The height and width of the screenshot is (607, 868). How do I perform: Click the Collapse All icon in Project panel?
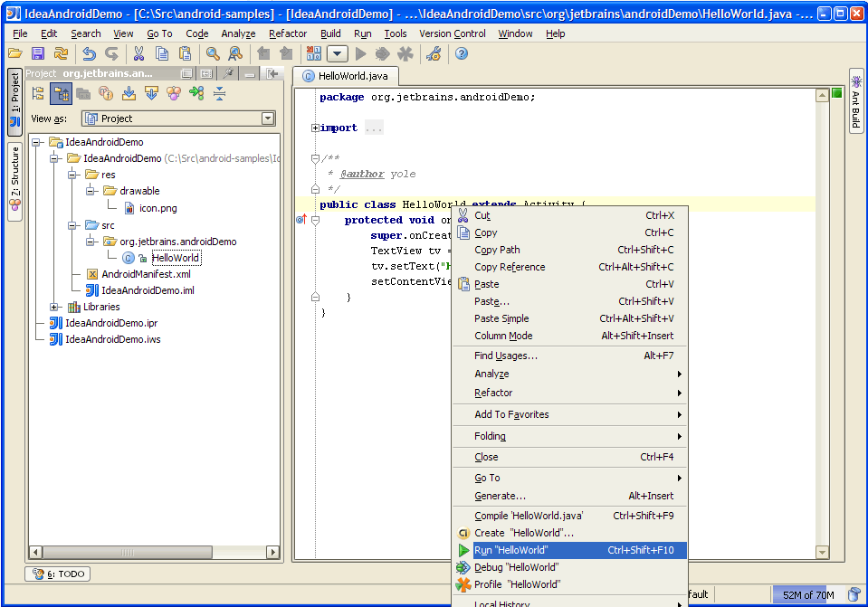219,93
